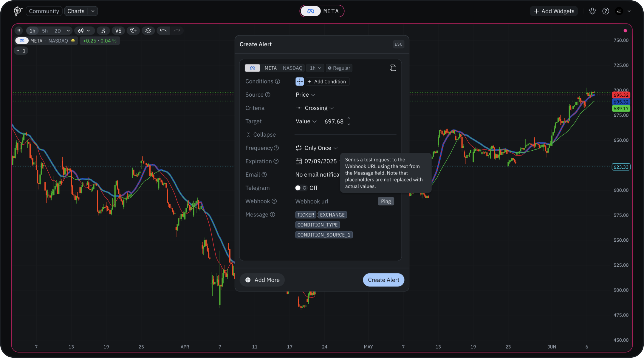Open the Charts menu chevron

point(93,11)
